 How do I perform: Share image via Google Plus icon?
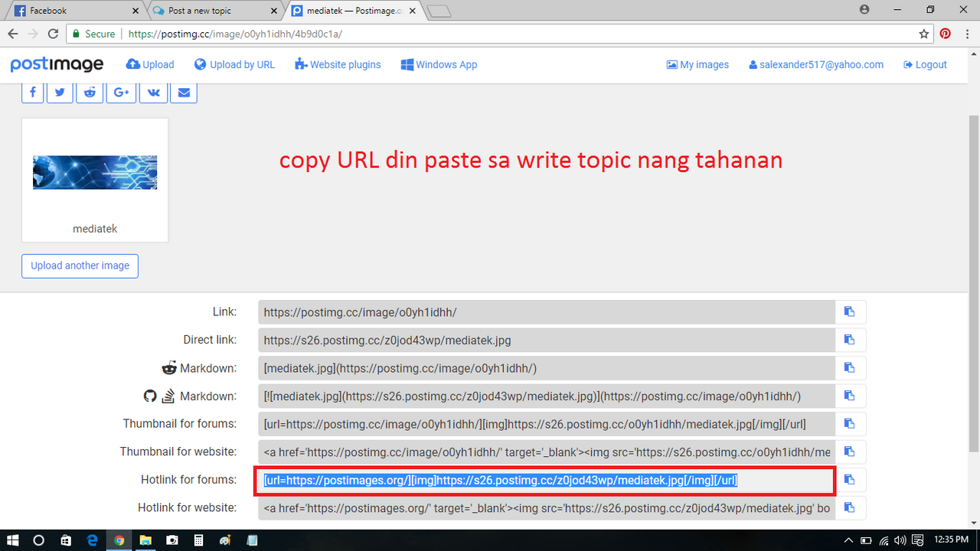click(x=121, y=93)
